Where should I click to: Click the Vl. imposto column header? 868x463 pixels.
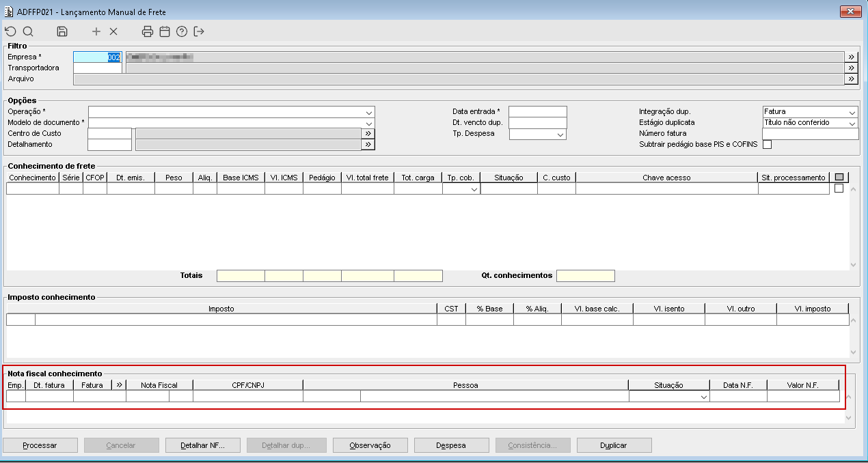813,309
